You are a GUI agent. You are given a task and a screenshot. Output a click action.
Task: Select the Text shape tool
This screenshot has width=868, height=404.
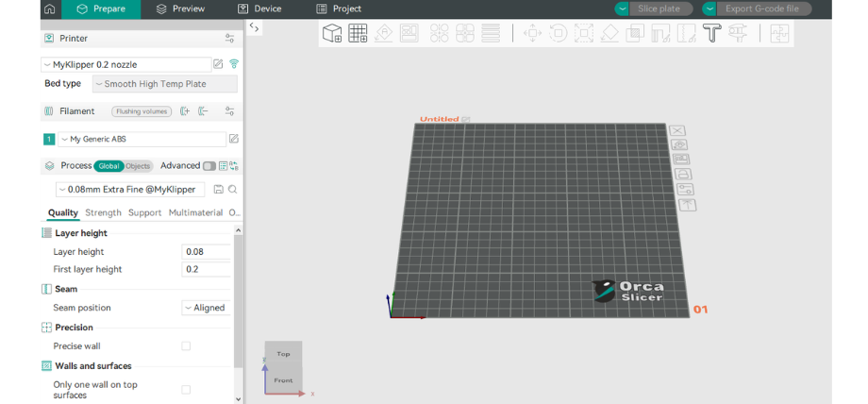pos(712,33)
